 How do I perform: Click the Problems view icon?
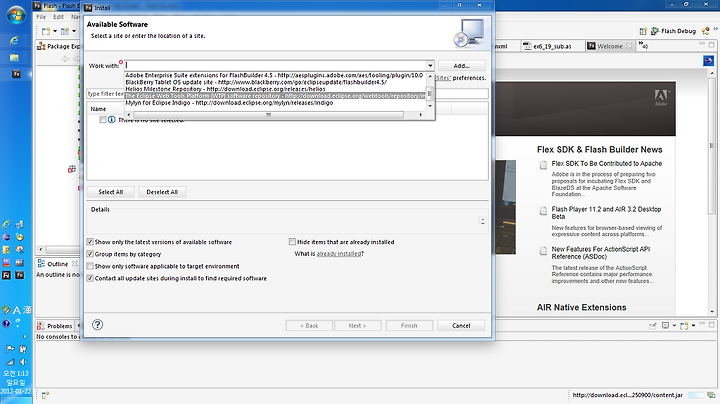pos(41,326)
